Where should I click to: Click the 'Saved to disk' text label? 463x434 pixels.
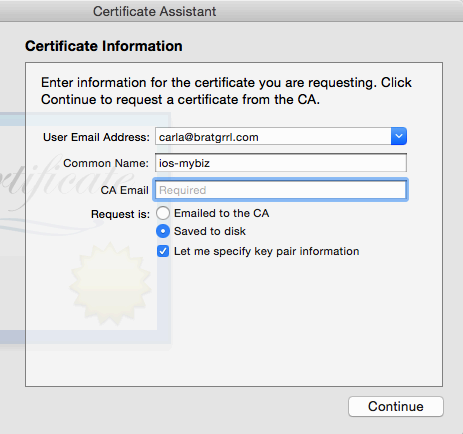(x=210, y=231)
